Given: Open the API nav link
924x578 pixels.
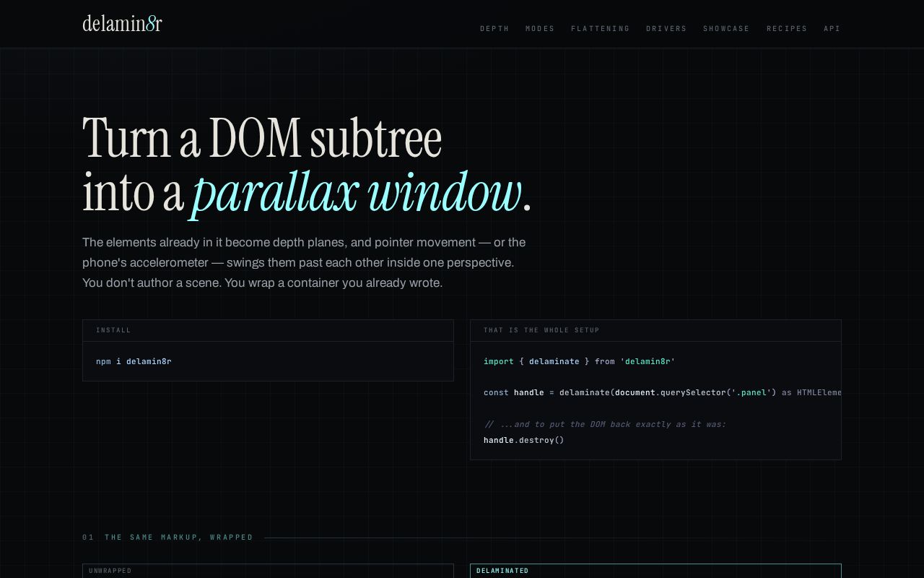Looking at the screenshot, I should [x=832, y=29].
